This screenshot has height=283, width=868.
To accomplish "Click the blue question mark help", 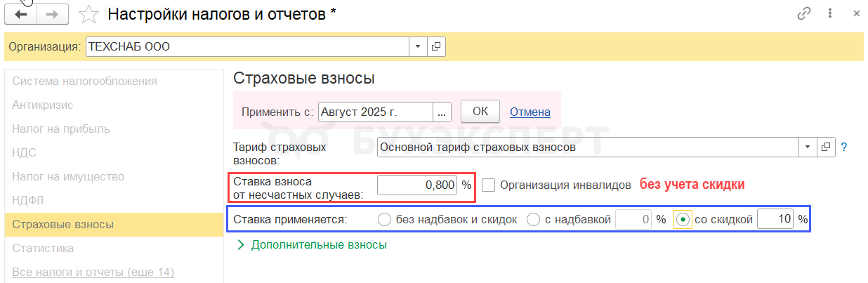I will (844, 147).
